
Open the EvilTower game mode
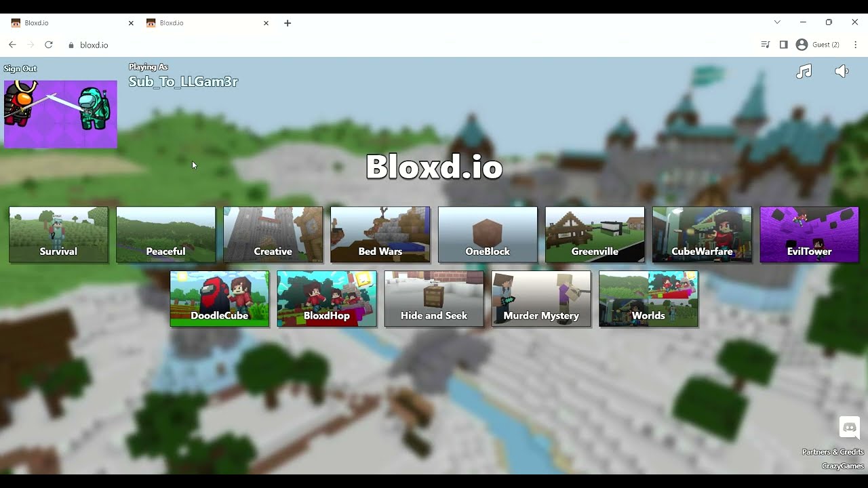[809, 235]
